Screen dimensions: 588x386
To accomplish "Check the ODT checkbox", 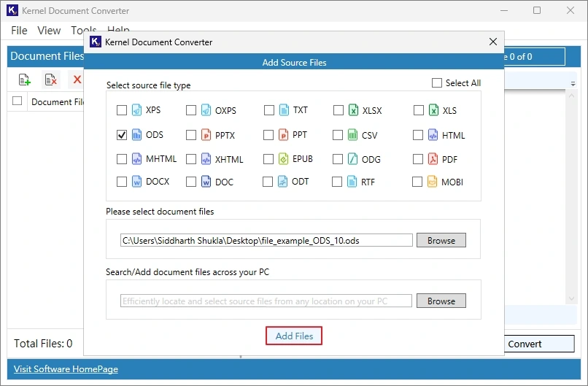I will click(268, 182).
